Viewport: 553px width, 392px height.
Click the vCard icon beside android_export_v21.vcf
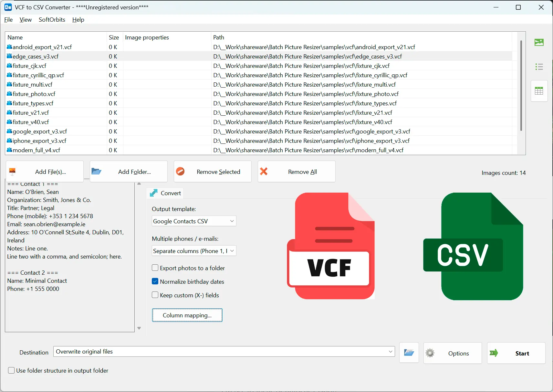tap(9, 47)
